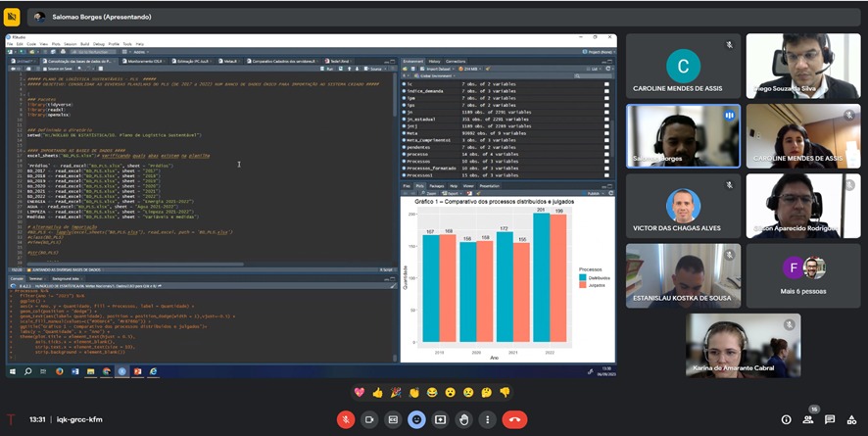Tick the checkbox for the pendentes row
The width and height of the screenshot is (868, 436).
pyautogui.click(x=606, y=147)
